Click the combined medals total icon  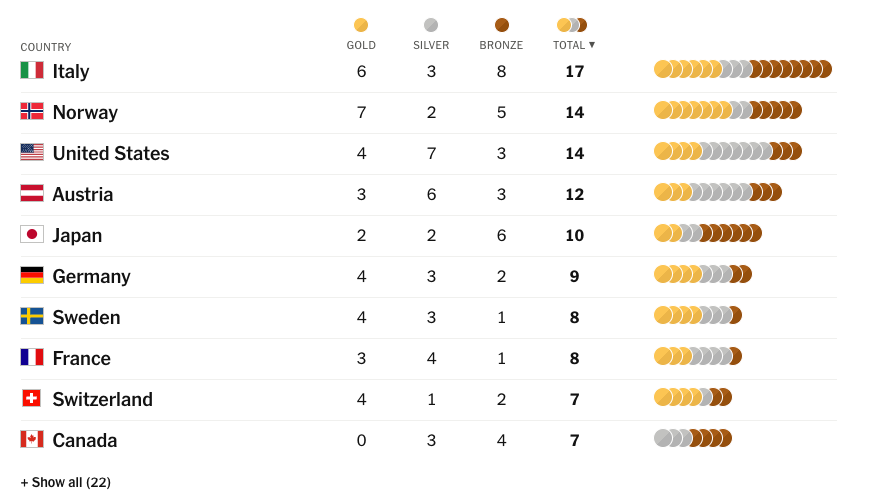point(572,25)
